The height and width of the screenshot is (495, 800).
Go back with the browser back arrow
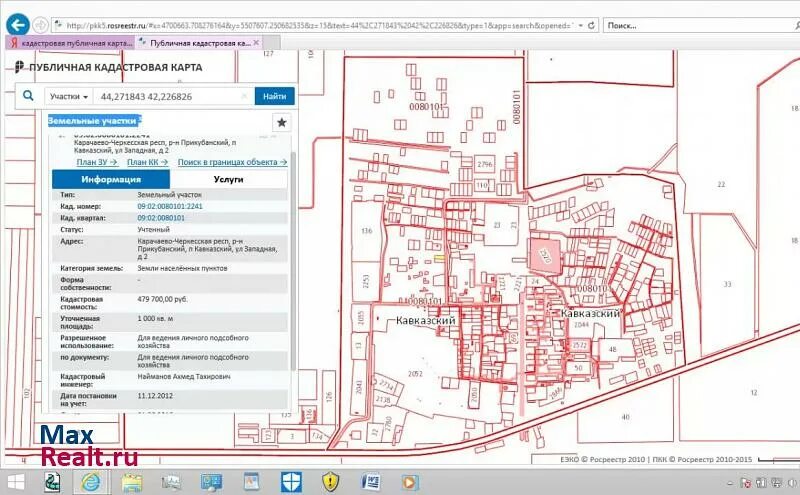point(17,25)
